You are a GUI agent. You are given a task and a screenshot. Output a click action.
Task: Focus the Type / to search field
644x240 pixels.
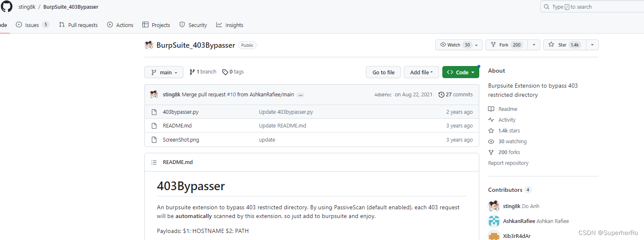click(x=592, y=7)
